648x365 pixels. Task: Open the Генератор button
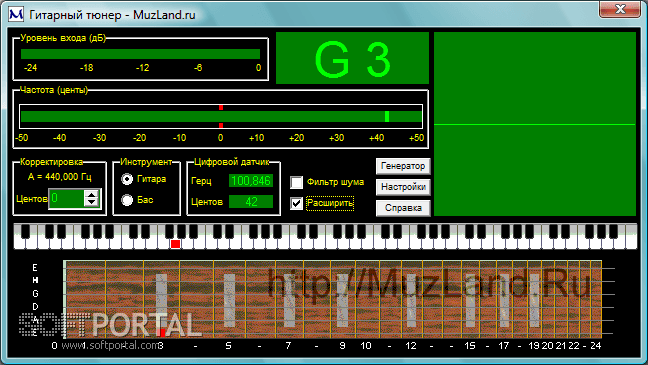403,166
